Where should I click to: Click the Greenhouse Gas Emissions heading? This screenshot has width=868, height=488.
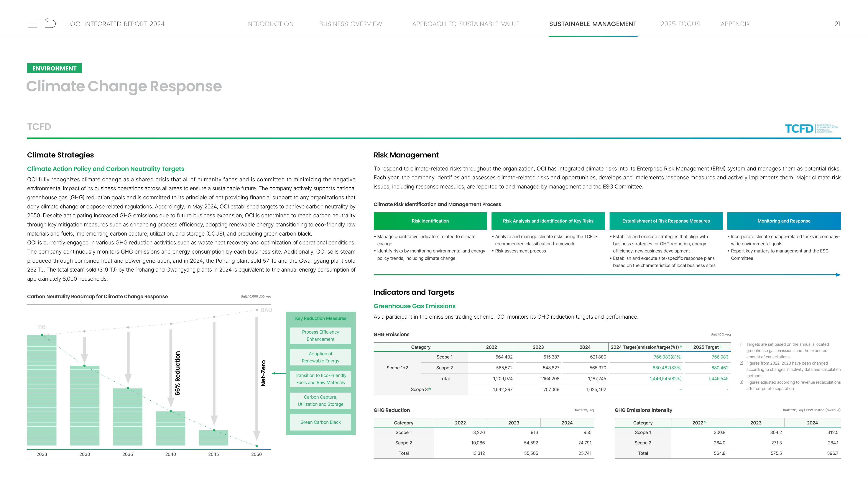[x=414, y=306]
